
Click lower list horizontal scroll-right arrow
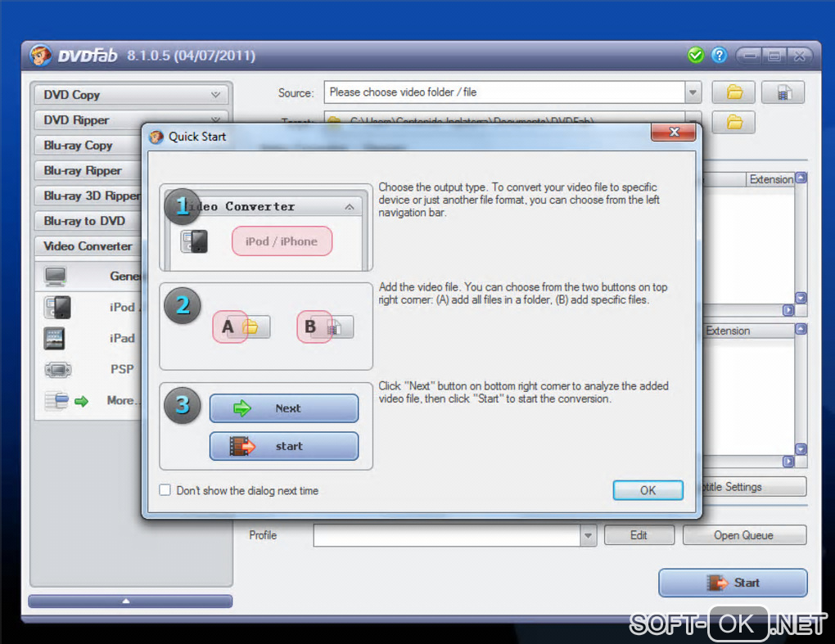click(x=788, y=462)
